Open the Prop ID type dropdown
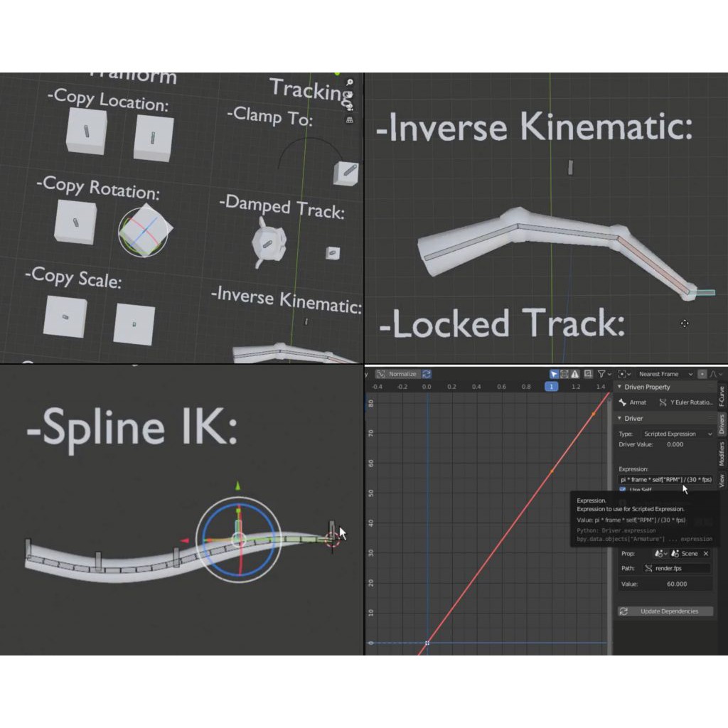 tap(660, 553)
